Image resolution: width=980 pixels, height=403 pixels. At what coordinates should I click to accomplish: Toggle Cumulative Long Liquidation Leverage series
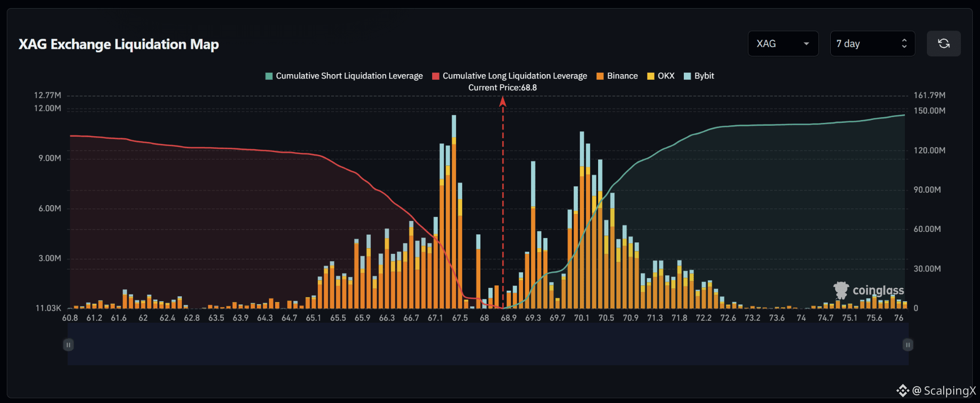coord(510,76)
